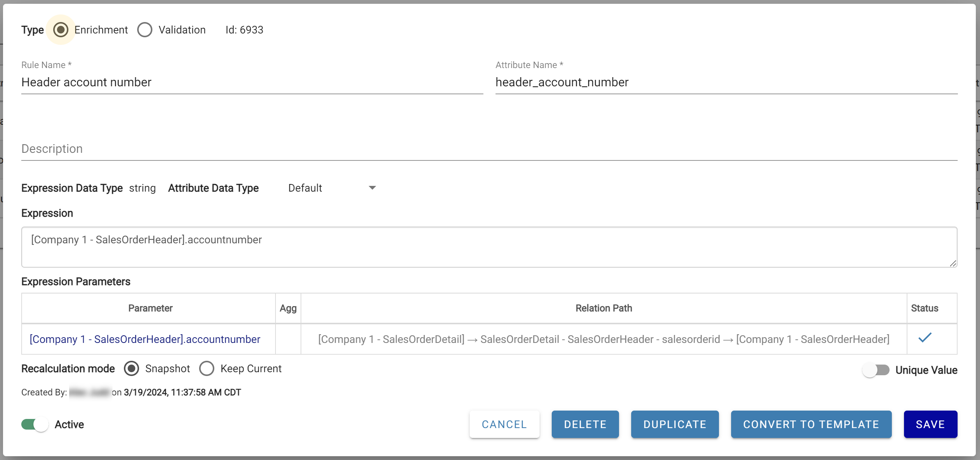Click inside the Expression text area
This screenshot has height=460, width=980.
point(489,247)
